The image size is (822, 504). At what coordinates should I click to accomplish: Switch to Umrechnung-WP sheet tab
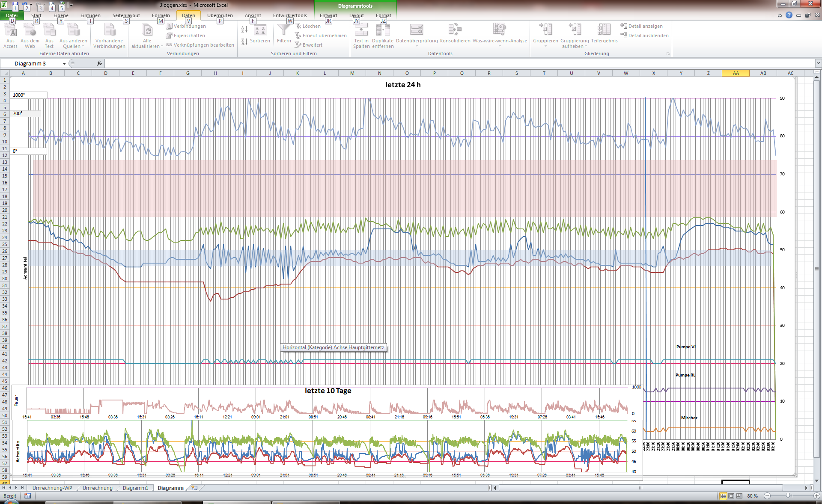[52, 488]
